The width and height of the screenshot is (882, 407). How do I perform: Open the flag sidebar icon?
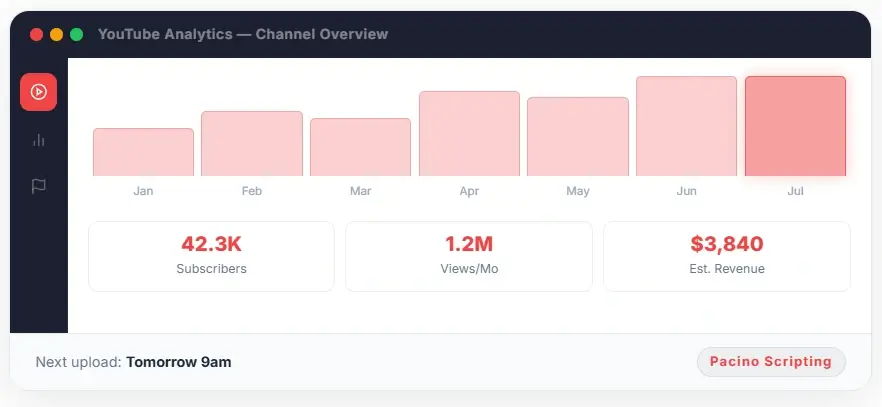point(38,186)
